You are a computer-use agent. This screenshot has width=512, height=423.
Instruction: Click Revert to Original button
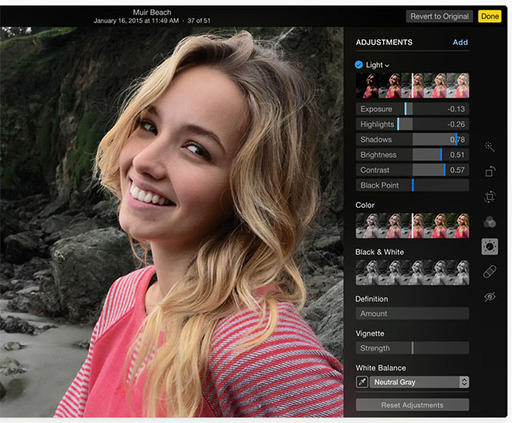(x=439, y=16)
